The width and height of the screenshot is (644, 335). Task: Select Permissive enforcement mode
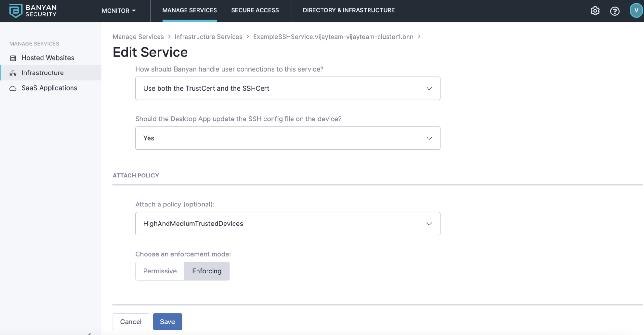tap(160, 271)
